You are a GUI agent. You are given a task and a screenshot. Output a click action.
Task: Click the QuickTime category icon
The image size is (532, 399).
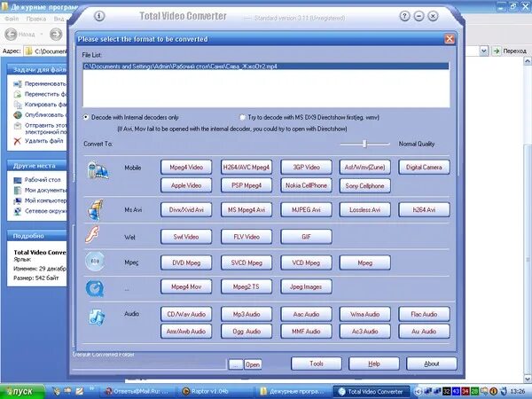click(x=95, y=288)
